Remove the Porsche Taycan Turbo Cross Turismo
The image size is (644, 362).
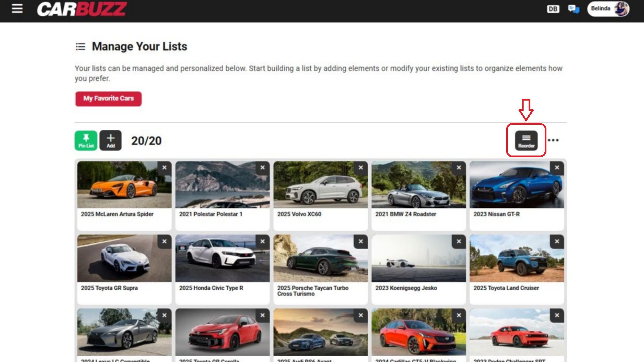(361, 241)
